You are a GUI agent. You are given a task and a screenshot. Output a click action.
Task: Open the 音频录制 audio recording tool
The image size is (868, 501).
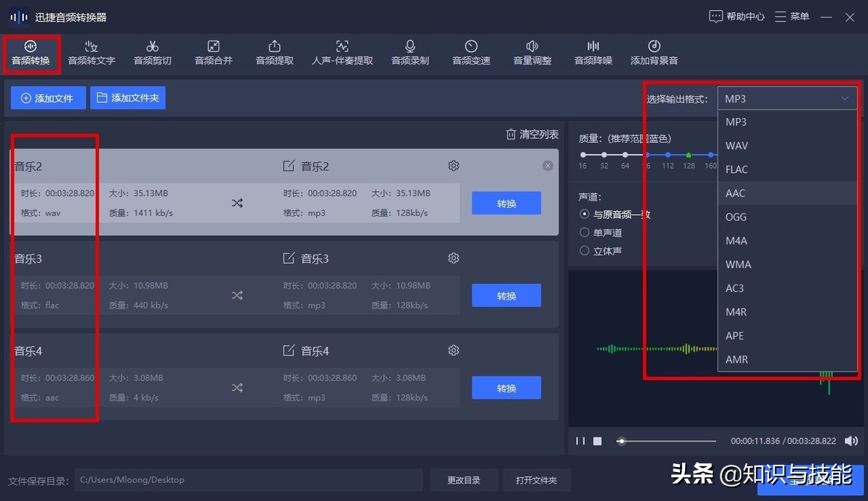[x=410, y=53]
